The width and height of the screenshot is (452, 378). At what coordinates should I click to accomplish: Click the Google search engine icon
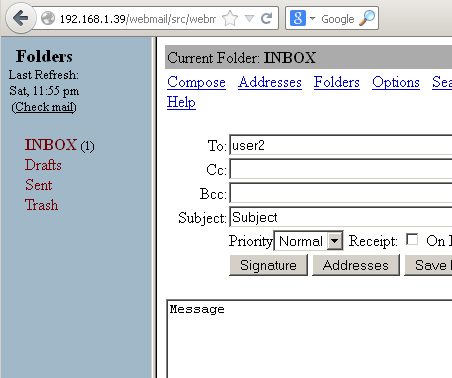pos(298,18)
